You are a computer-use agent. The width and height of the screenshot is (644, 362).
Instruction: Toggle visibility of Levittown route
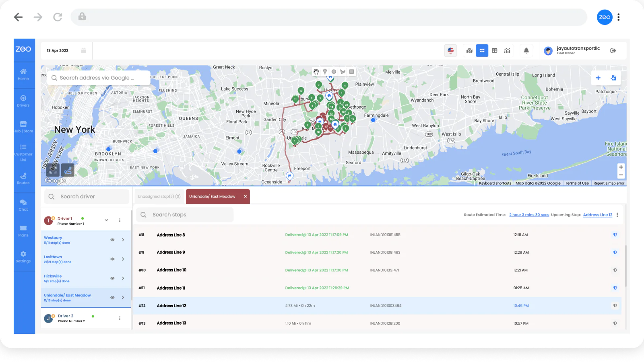[112, 259]
